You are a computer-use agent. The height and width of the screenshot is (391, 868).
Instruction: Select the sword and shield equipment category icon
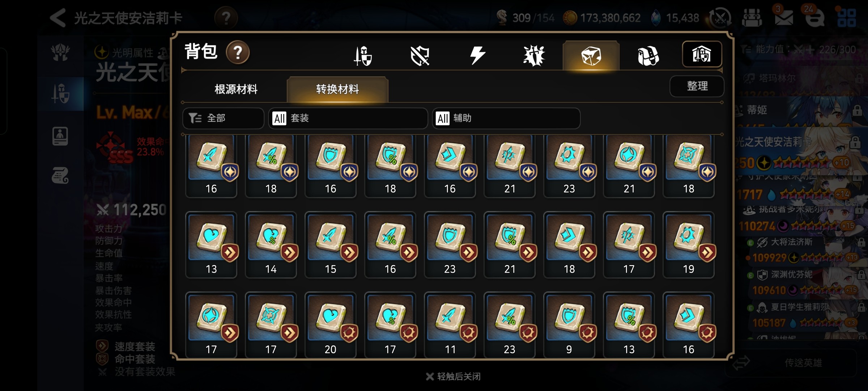click(x=363, y=56)
